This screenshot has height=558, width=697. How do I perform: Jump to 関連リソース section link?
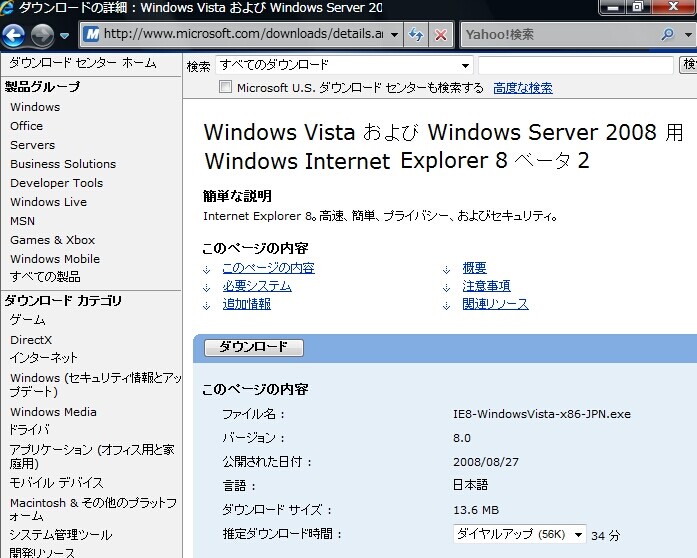[x=496, y=304]
